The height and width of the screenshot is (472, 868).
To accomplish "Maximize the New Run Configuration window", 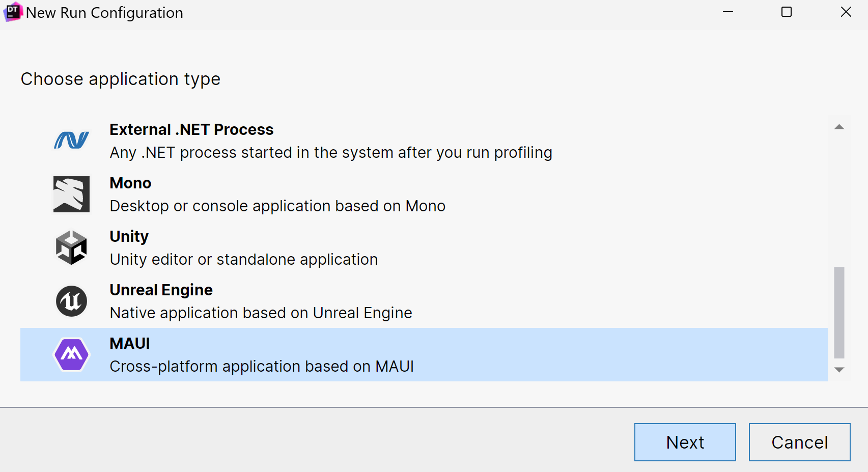I will [x=787, y=12].
